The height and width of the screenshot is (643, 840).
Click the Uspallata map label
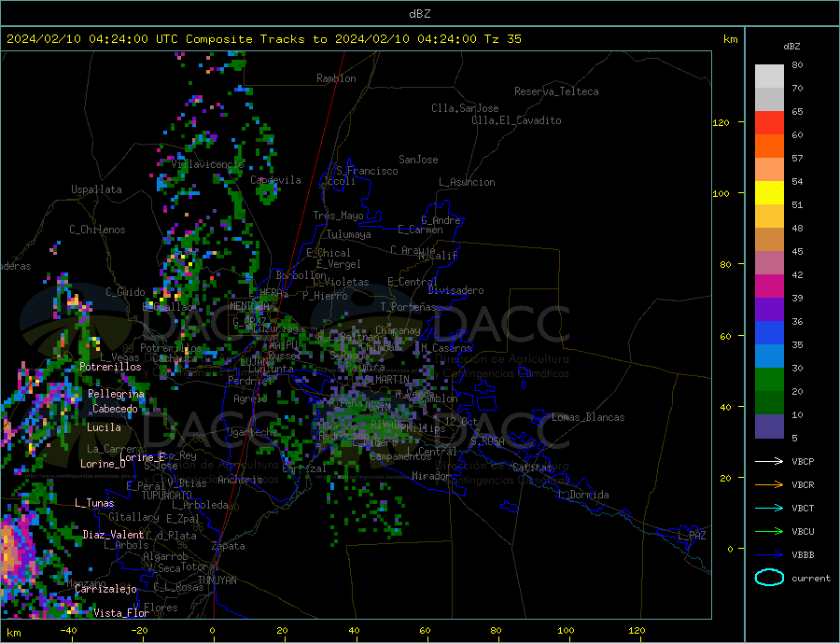coord(96,189)
